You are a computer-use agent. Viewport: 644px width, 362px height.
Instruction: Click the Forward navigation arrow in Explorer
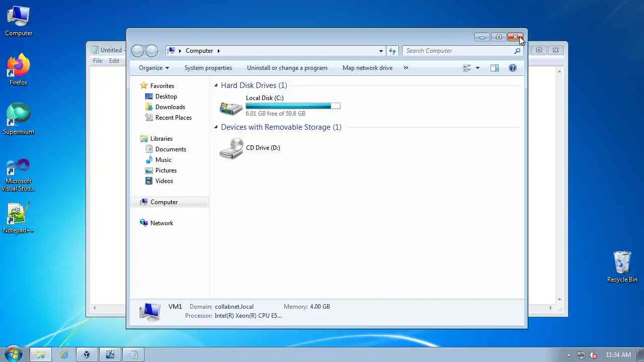151,51
